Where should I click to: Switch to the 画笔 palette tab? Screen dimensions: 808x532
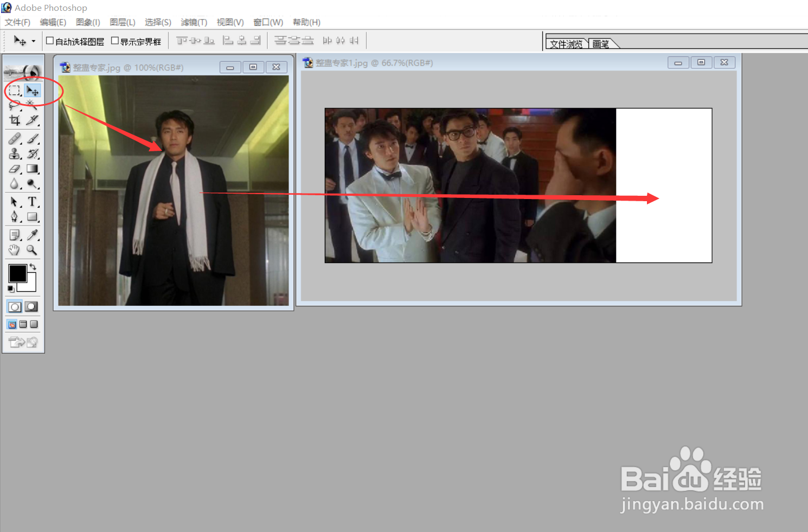[601, 44]
